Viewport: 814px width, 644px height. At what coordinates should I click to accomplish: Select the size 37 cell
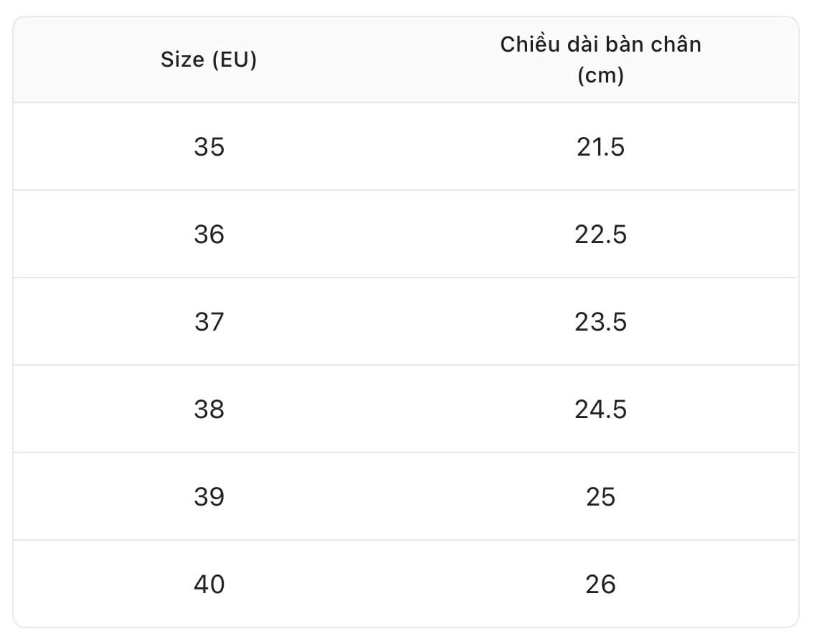(x=209, y=322)
